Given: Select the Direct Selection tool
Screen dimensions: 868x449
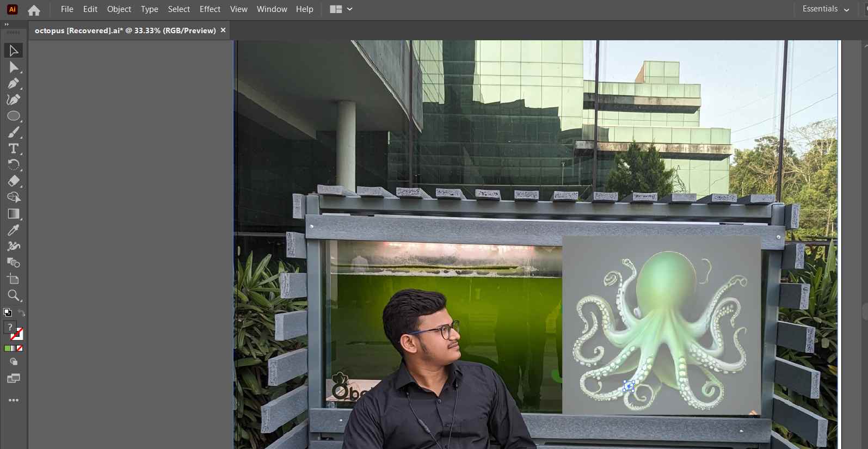Looking at the screenshot, I should tap(13, 67).
